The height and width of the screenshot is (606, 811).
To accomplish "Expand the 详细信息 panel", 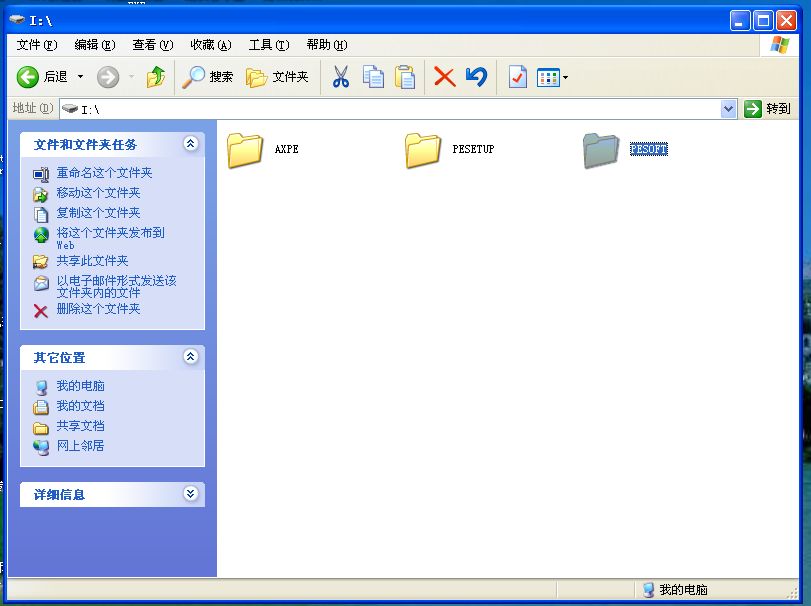I will coord(190,493).
